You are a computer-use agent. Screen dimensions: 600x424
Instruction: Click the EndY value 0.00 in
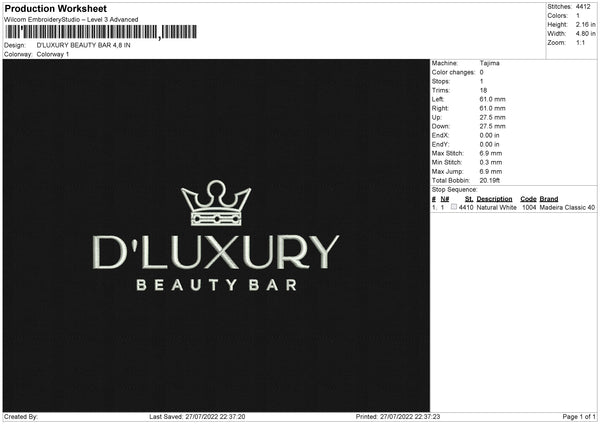489,144
